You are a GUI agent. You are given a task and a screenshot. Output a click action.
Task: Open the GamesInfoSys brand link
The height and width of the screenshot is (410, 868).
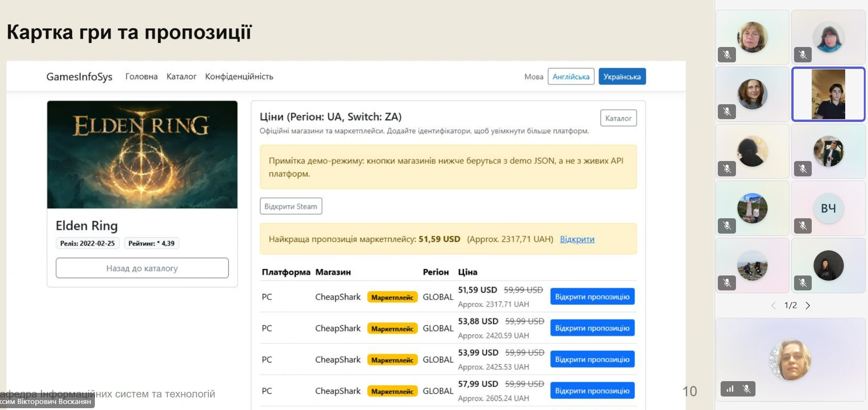point(80,77)
